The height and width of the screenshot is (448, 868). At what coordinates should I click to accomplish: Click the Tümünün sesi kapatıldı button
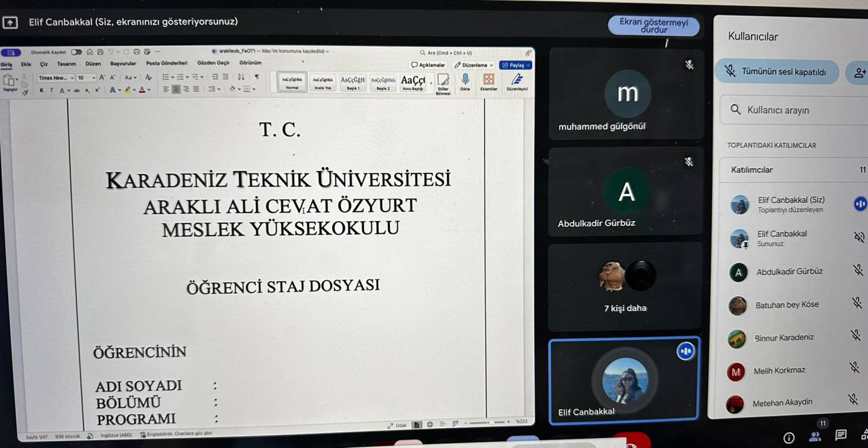point(776,72)
